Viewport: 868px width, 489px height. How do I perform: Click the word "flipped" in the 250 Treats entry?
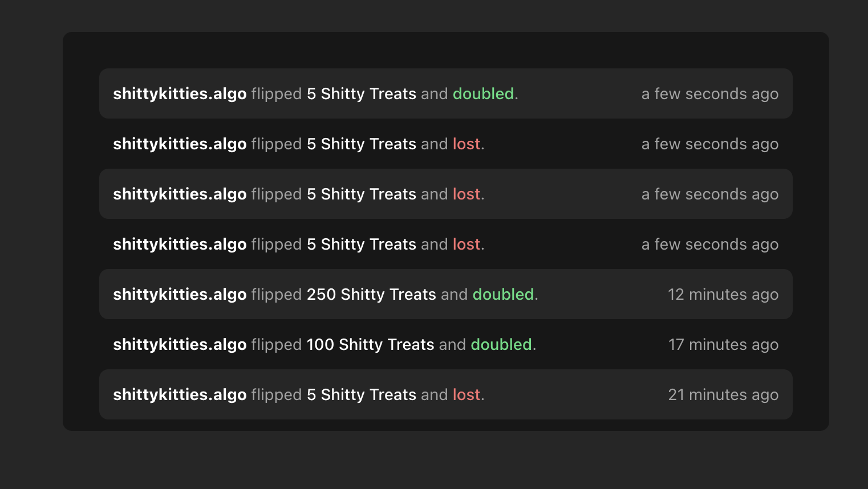point(277,295)
